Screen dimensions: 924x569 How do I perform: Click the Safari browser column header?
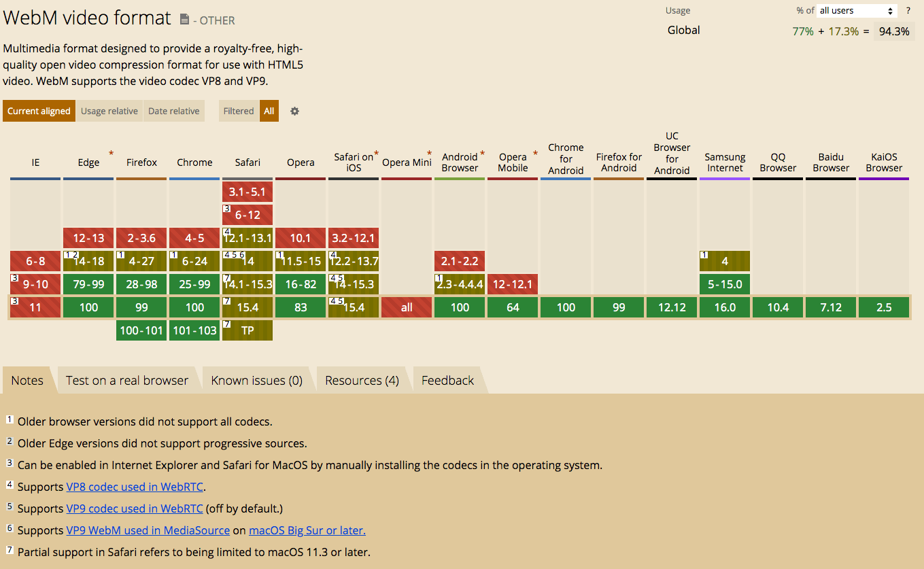point(247,162)
